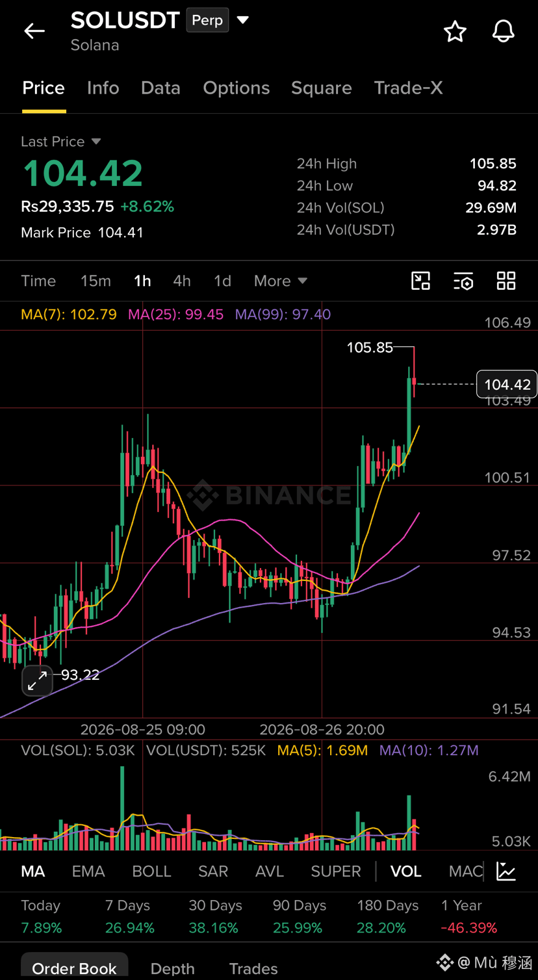Tap Mark Price 104.41 text
This screenshot has width=538, height=980.
(82, 233)
